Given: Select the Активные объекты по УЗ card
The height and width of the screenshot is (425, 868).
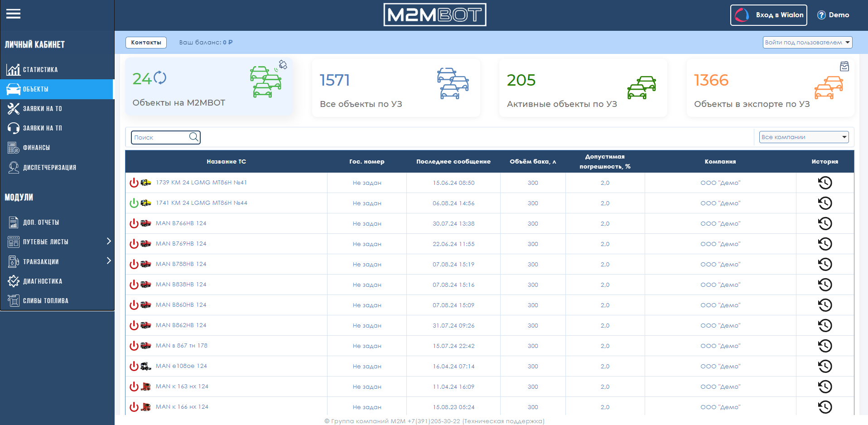Looking at the screenshot, I should (583, 87).
